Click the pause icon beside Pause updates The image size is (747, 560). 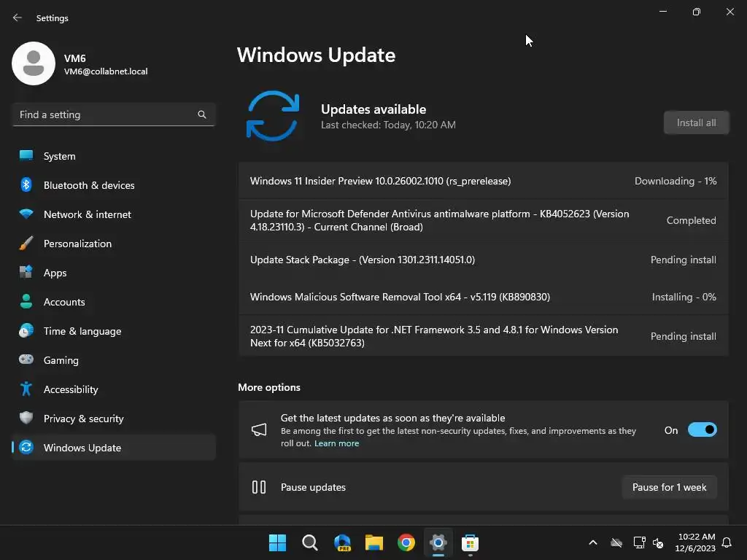[259, 487]
